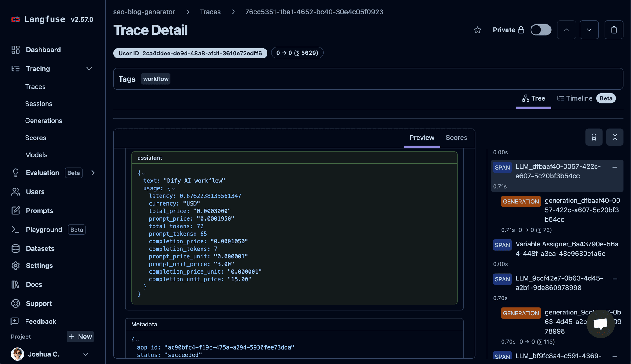Switch to the Scores tab
This screenshot has height=364, width=631.
[456, 138]
